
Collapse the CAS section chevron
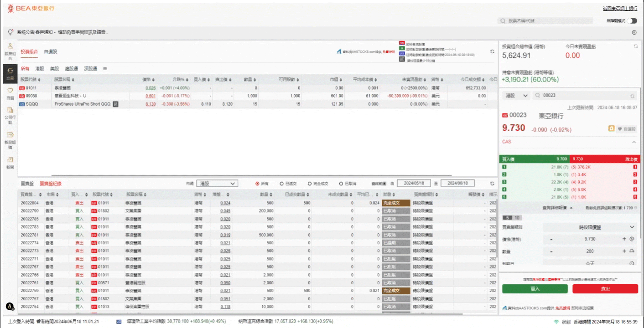[x=634, y=142]
